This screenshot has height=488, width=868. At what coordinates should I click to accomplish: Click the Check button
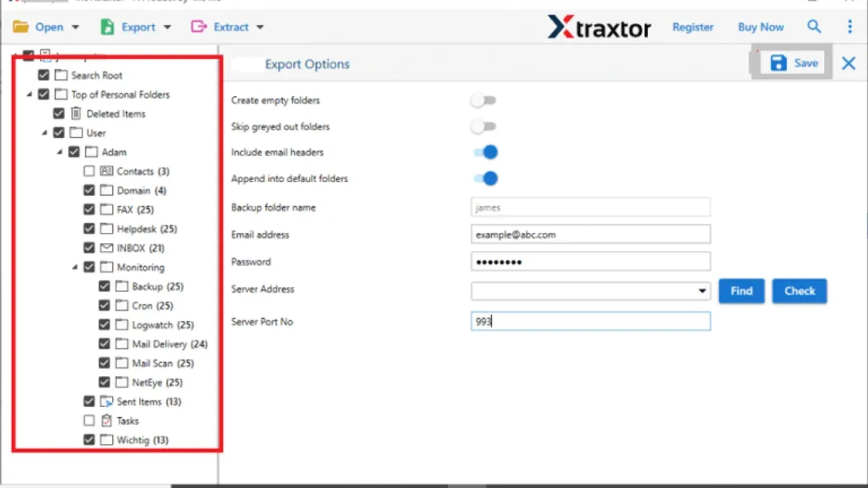pyautogui.click(x=800, y=291)
